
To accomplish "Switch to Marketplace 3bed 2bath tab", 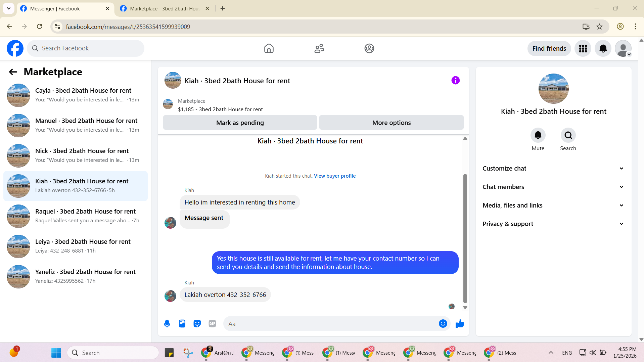I will (165, 9).
